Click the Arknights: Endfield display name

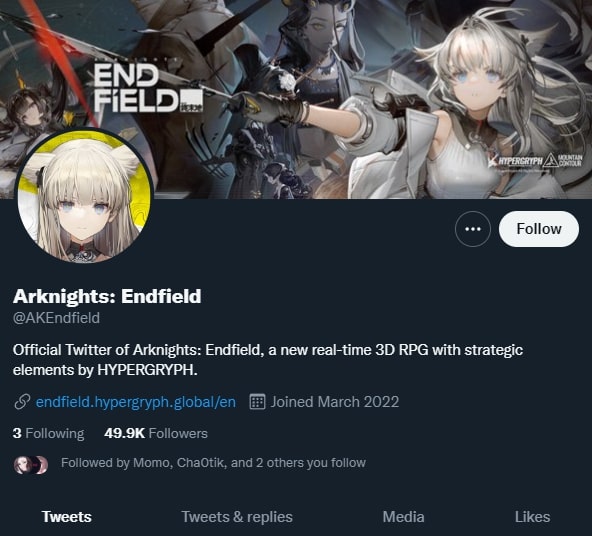[x=107, y=296]
